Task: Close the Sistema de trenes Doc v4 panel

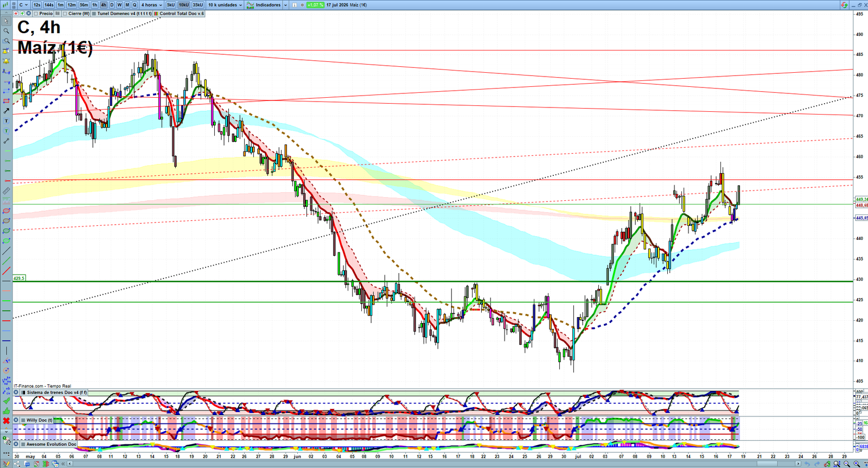Action: pyautogui.click(x=16, y=392)
